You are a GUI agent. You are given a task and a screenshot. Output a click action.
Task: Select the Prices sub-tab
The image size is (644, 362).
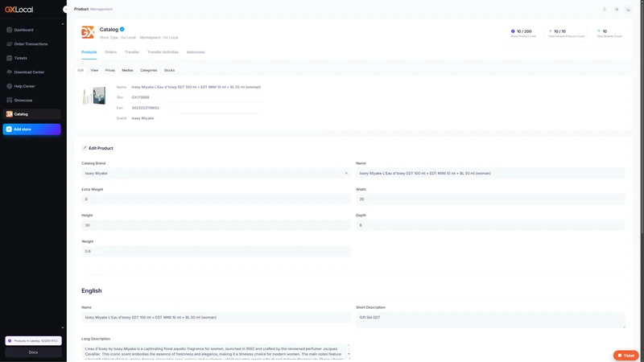click(109, 70)
